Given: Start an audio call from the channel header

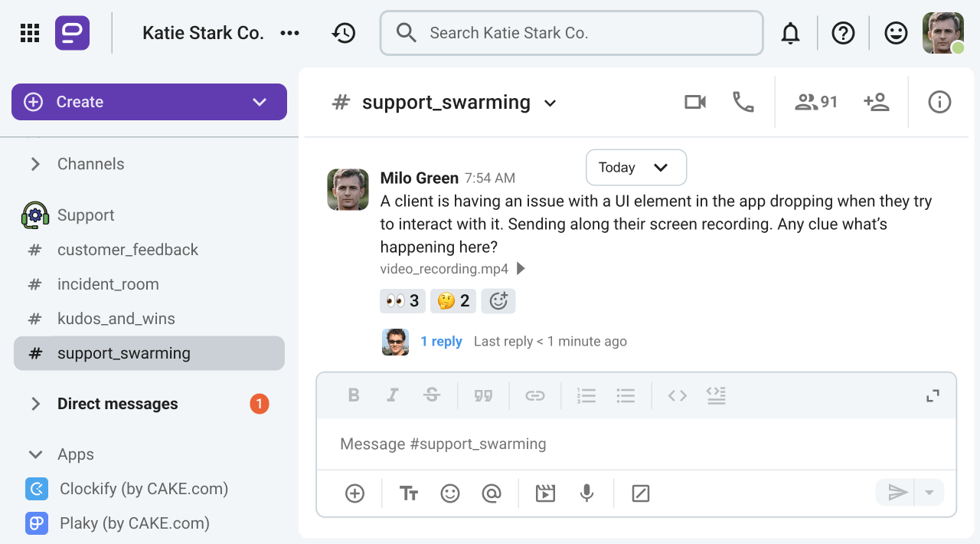Looking at the screenshot, I should [x=742, y=101].
